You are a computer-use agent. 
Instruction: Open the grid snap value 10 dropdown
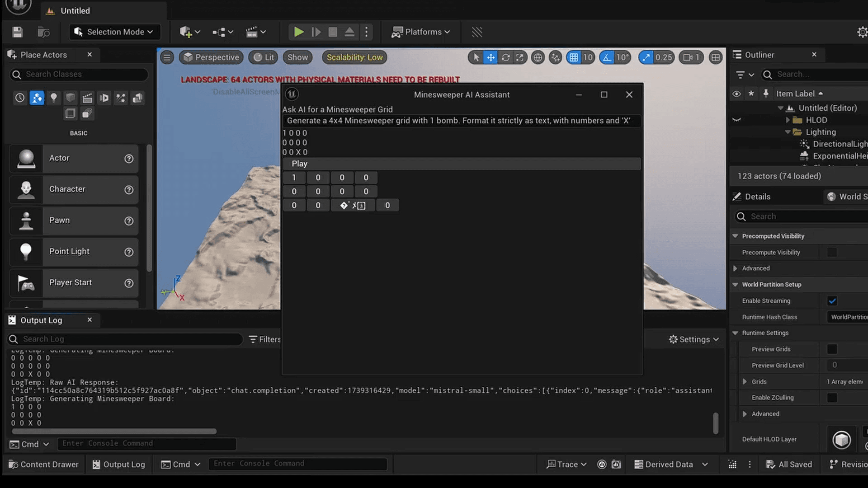coord(588,57)
